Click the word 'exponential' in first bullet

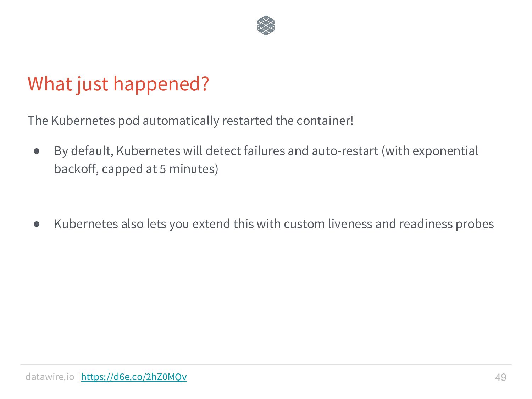click(445, 151)
